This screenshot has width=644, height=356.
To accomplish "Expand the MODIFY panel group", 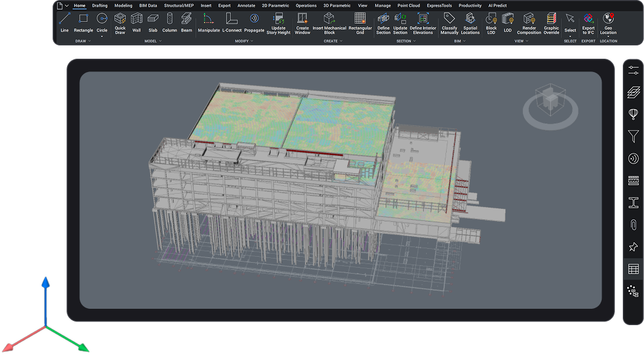I will (244, 41).
